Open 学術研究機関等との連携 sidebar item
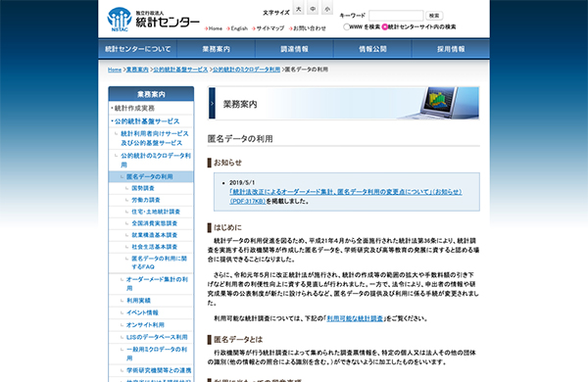This screenshot has width=588, height=382. tap(159, 370)
